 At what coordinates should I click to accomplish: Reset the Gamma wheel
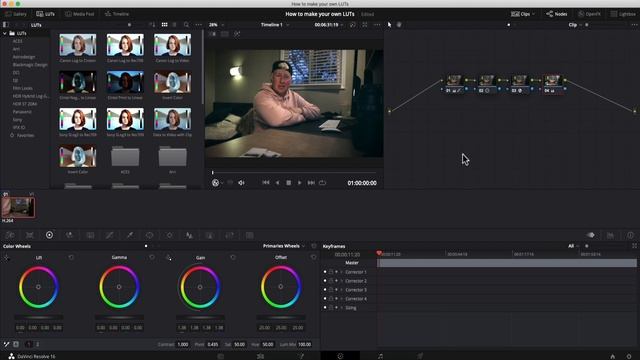(x=152, y=257)
